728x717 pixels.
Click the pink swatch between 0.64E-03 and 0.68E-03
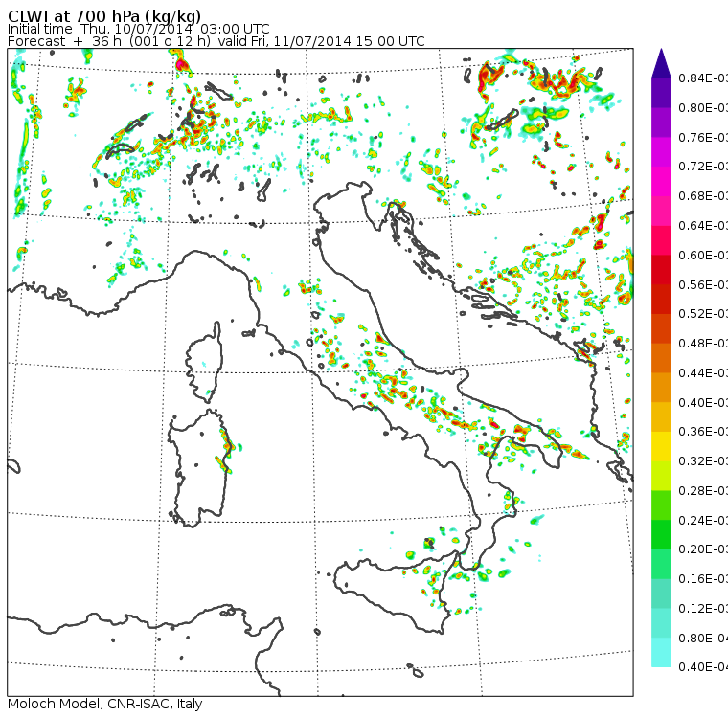(661, 211)
